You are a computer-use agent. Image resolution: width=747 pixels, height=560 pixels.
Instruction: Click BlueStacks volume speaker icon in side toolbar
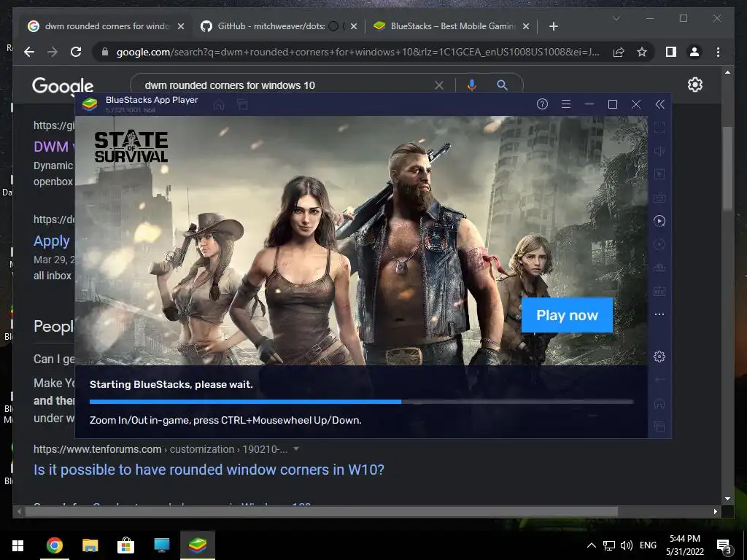pos(659,151)
